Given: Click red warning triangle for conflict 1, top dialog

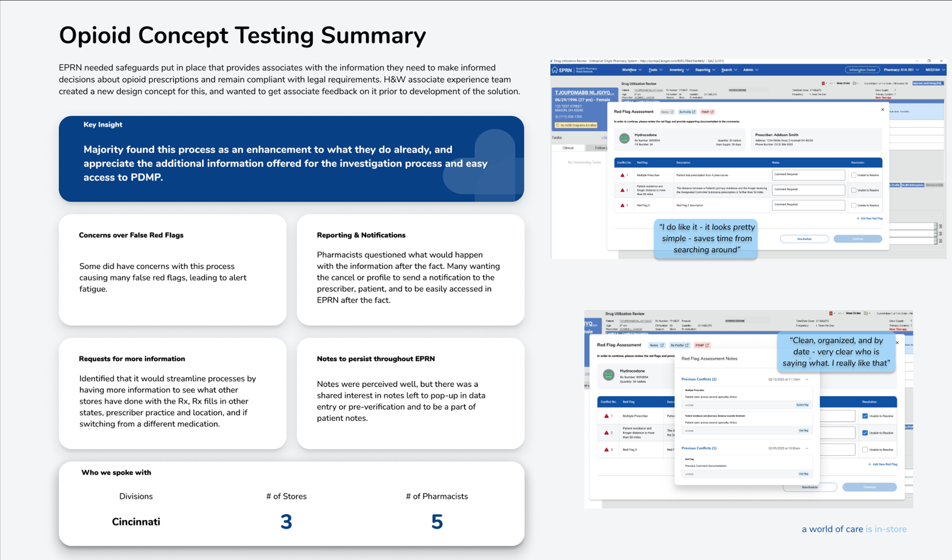Looking at the screenshot, I should click(x=622, y=175).
